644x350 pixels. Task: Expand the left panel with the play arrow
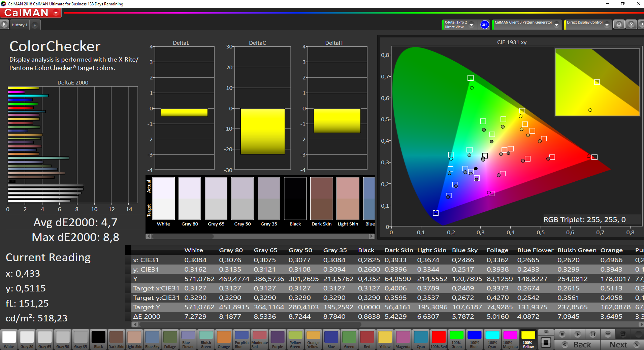(4, 25)
